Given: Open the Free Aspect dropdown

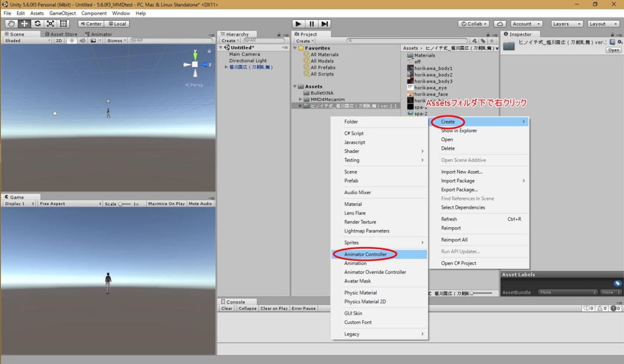Looking at the screenshot, I should tap(69, 203).
